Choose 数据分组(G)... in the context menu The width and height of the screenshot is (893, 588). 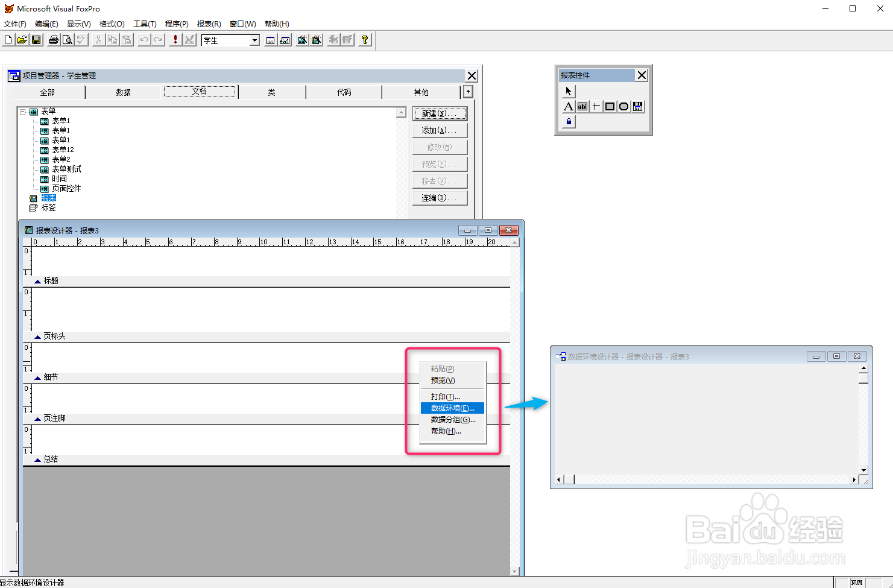[x=452, y=420]
